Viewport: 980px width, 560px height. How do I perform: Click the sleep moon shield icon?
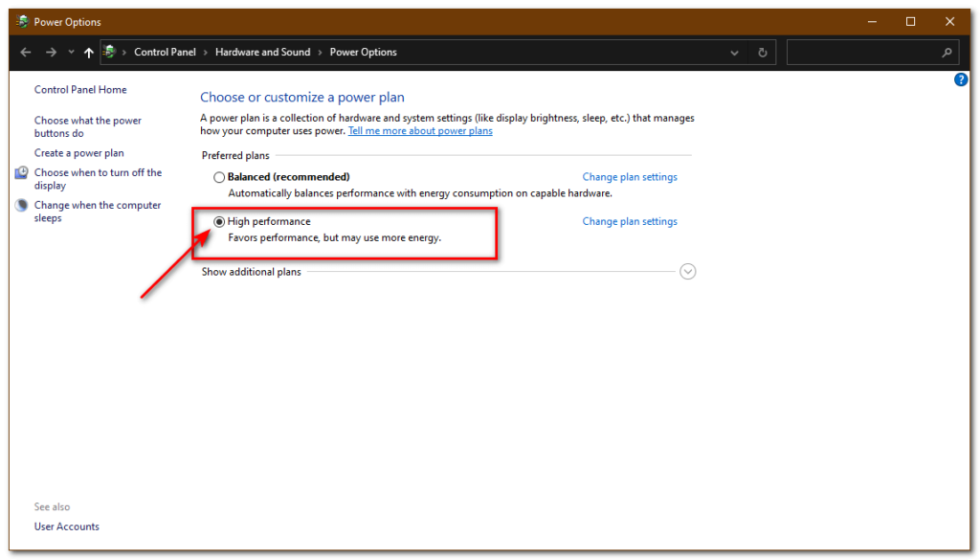click(22, 205)
